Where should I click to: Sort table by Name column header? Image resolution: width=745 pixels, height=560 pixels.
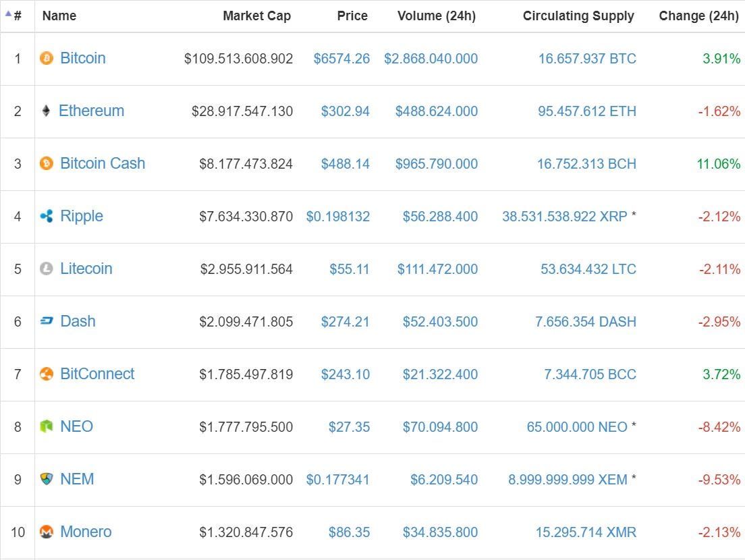(59, 16)
